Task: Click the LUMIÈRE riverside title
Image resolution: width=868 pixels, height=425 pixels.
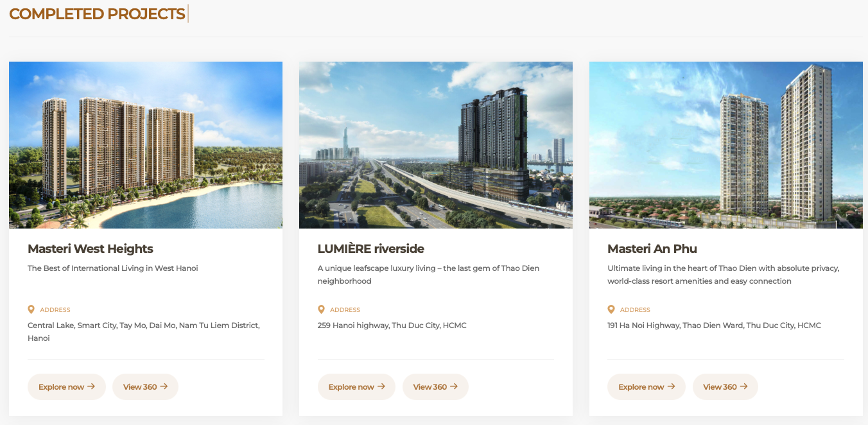Action: (371, 248)
